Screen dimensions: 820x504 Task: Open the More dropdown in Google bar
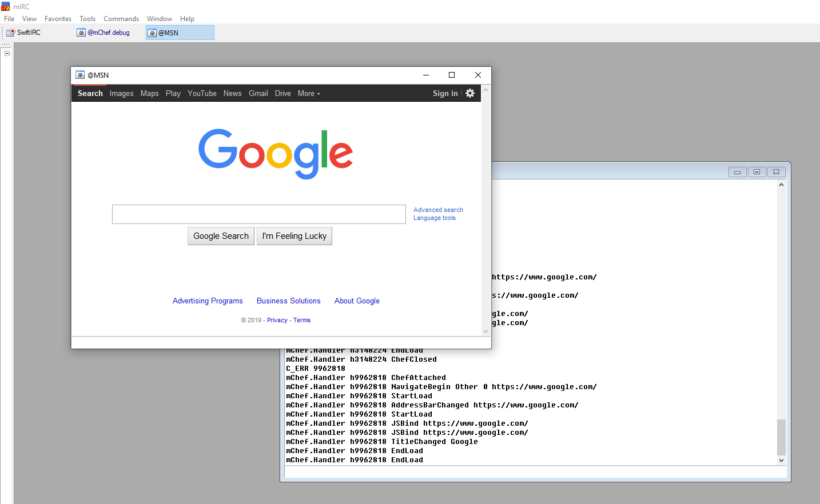(309, 93)
